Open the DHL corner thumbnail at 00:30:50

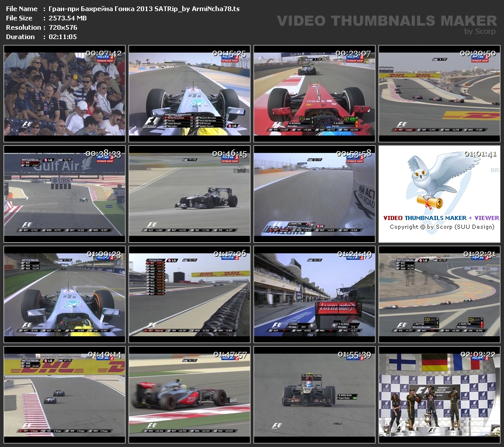tap(439, 93)
